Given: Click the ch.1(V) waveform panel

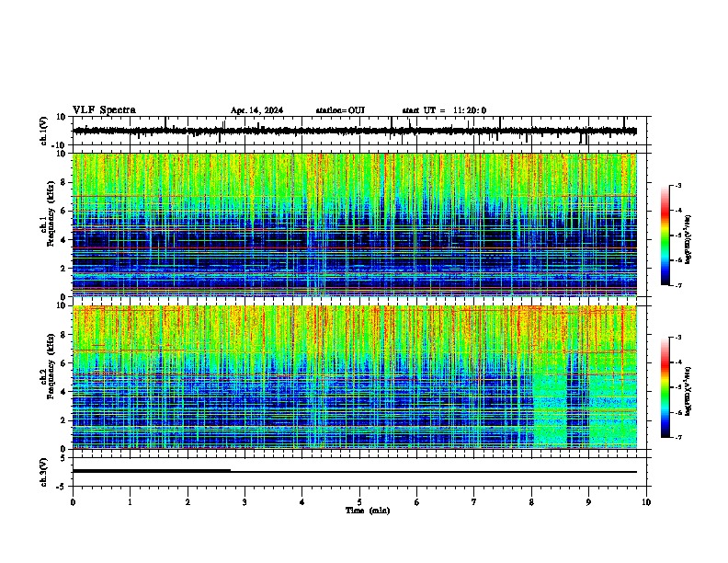Looking at the screenshot, I should (x=358, y=131).
